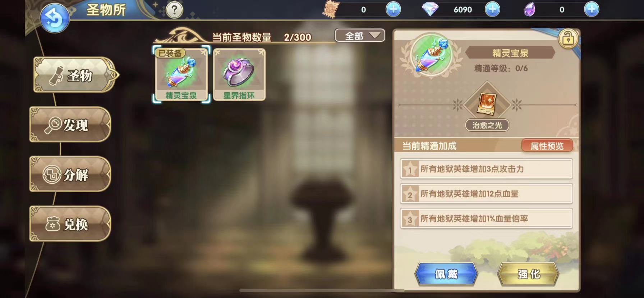Screen dimensions: 644x298
Task: Add scrolls with the first plus icon
Action: [x=393, y=9]
